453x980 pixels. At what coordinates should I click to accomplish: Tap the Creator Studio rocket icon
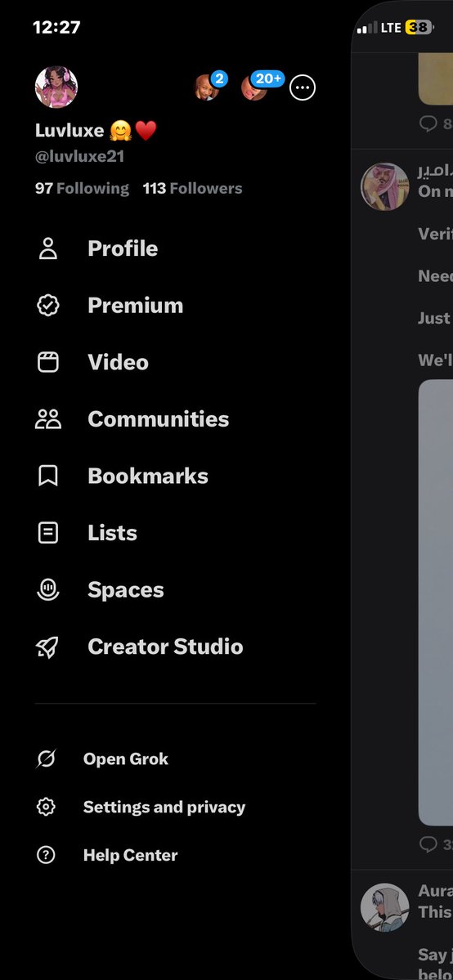coord(48,647)
